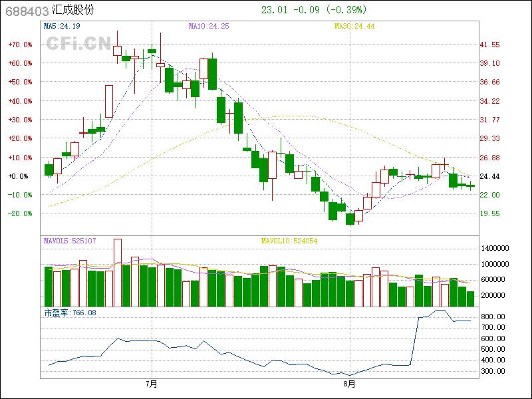The image size is (532, 399).
Task: Click the +70.0% axis label
Action: pyautogui.click(x=21, y=45)
